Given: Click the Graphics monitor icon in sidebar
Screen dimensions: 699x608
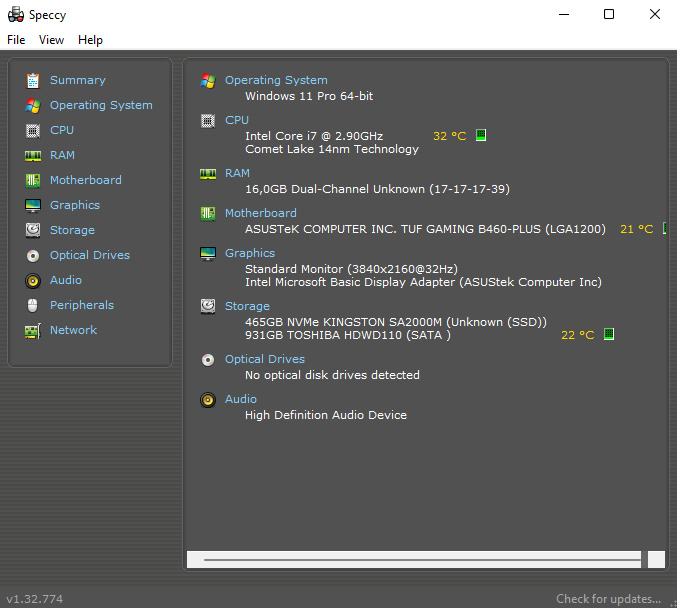Looking at the screenshot, I should [x=33, y=205].
